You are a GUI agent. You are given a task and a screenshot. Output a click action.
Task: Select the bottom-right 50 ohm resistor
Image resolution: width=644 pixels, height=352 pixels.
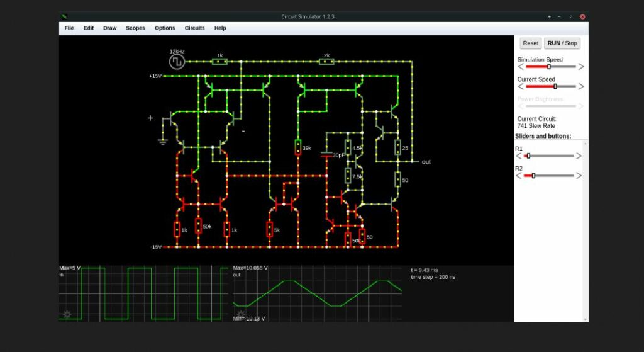tap(362, 236)
